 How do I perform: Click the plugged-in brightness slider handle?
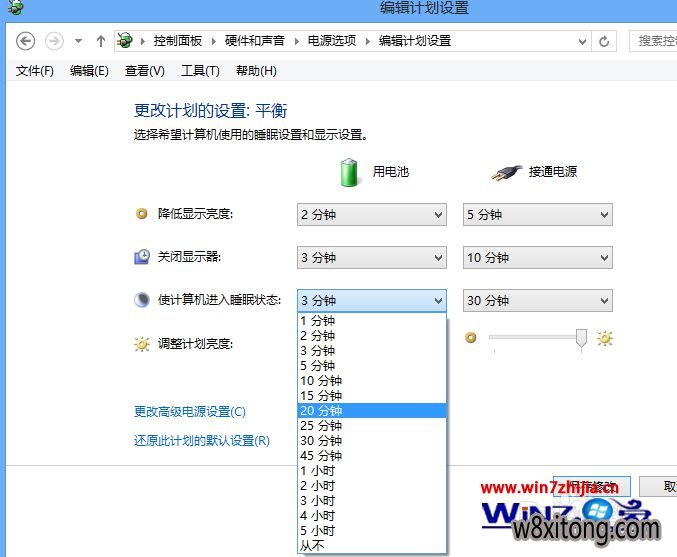coord(581,340)
